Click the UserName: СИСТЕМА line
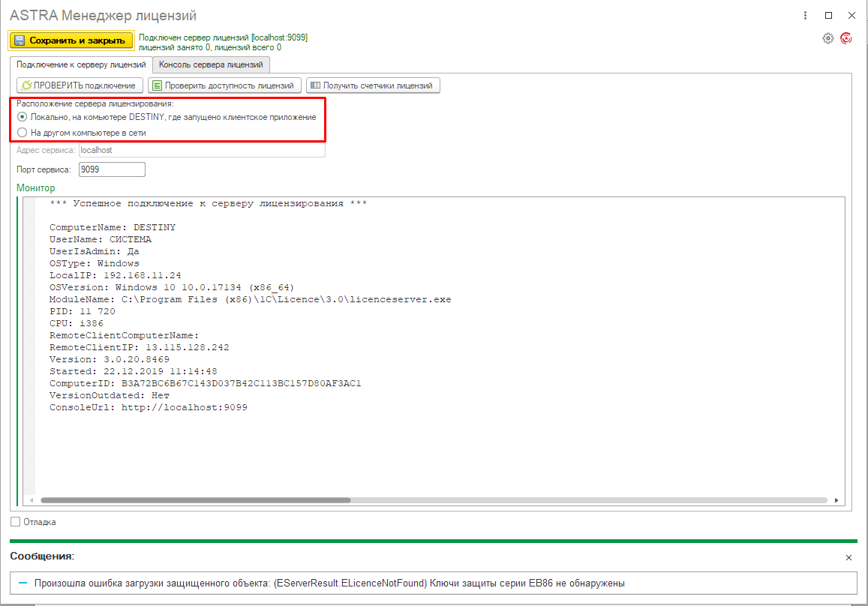This screenshot has height=606, width=868. [101, 240]
